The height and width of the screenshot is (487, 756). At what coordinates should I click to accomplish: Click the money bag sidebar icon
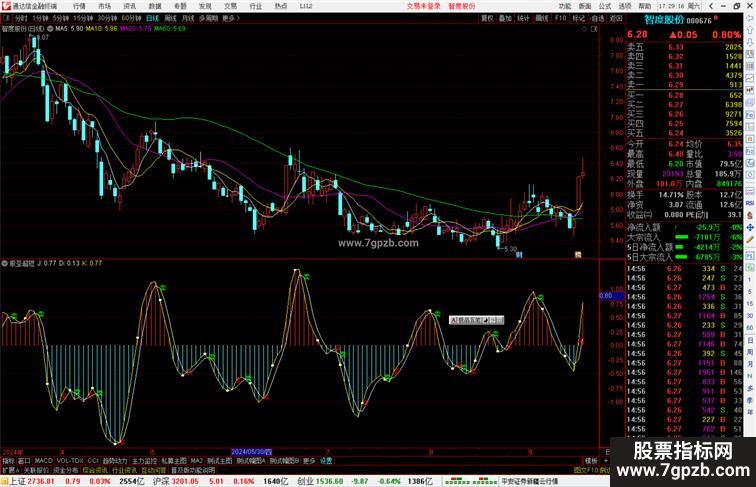tap(750, 215)
